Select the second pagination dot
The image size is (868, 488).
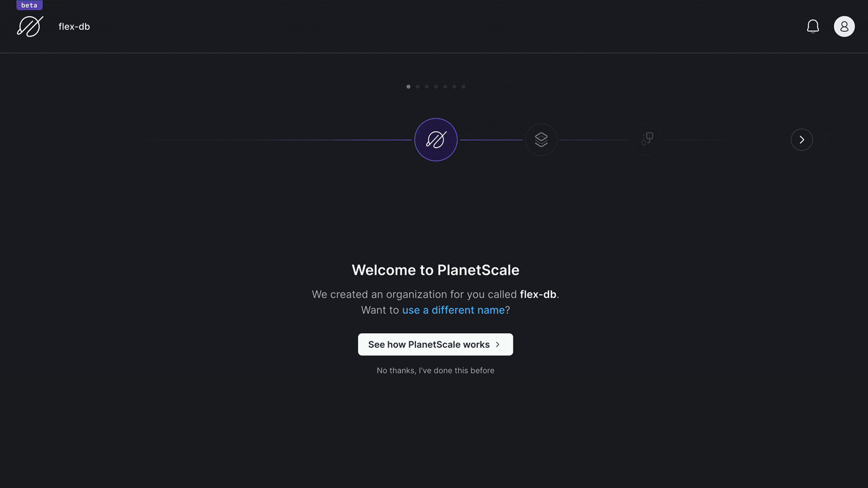pyautogui.click(x=418, y=87)
